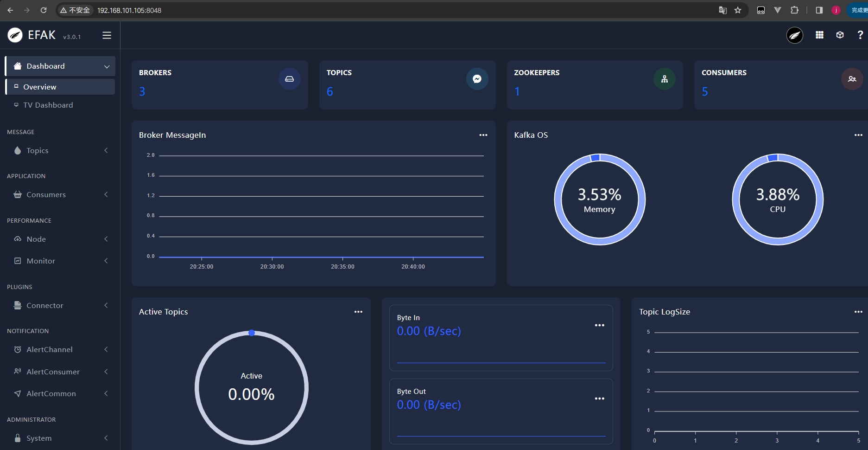Expand the Topics sidebar menu

tap(60, 150)
